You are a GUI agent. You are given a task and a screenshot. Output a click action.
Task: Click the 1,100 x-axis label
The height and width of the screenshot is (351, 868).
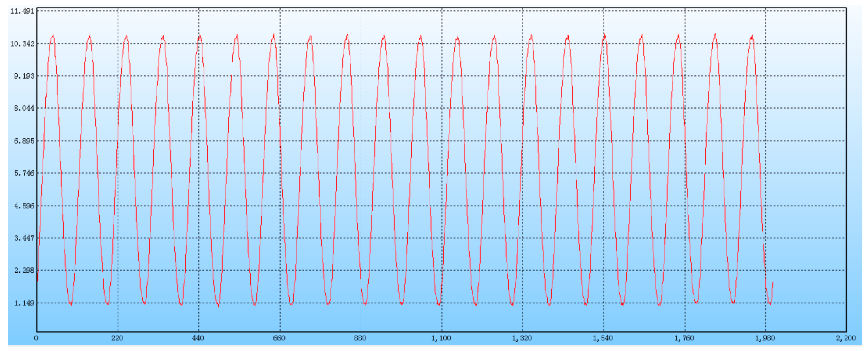(x=441, y=338)
